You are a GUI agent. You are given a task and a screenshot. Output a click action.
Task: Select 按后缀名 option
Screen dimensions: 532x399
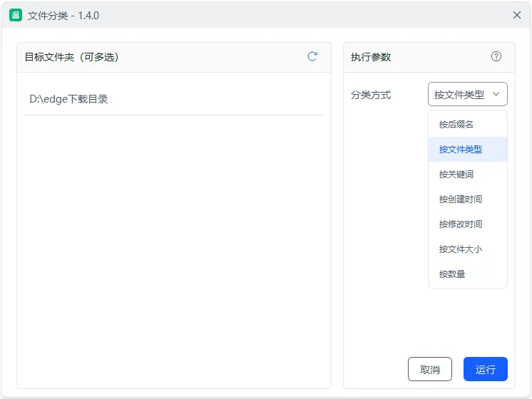pos(468,125)
